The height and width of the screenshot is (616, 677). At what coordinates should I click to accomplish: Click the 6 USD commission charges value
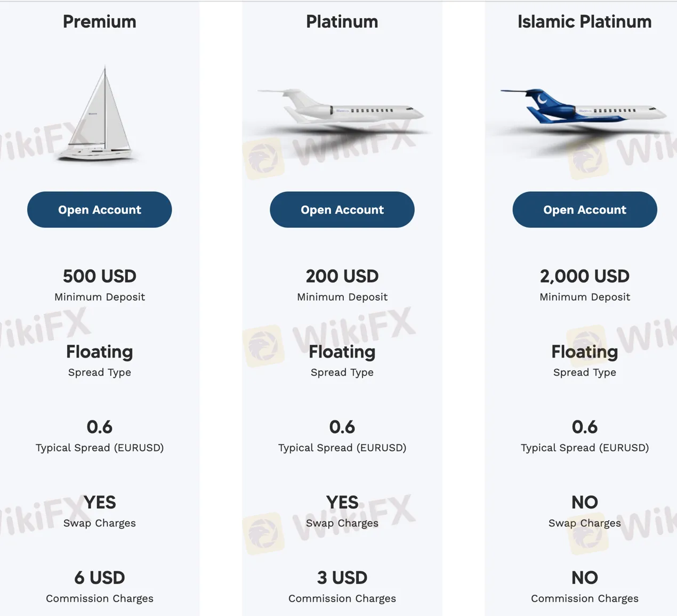pyautogui.click(x=100, y=578)
